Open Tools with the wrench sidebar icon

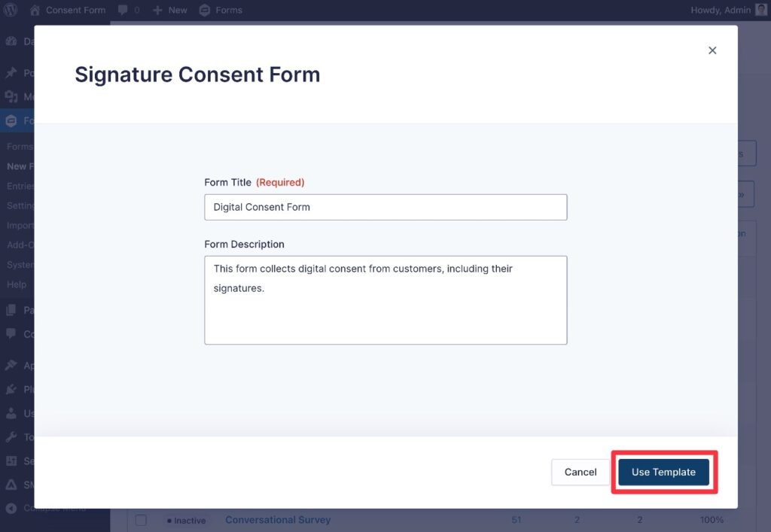13,436
